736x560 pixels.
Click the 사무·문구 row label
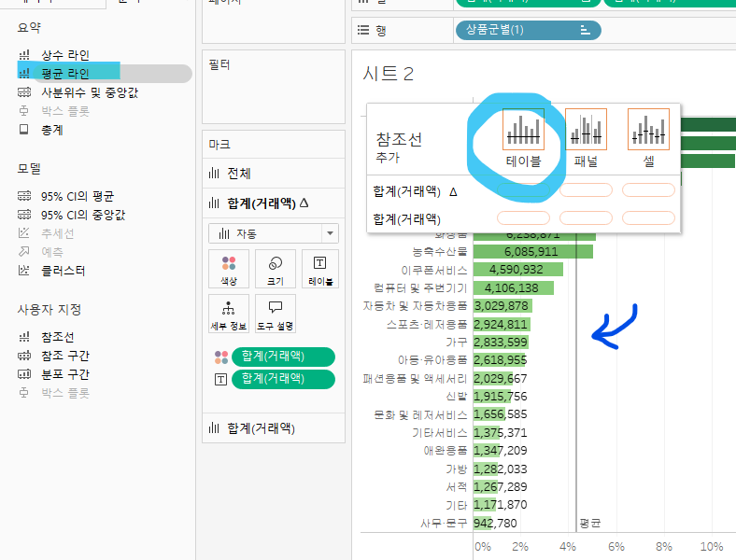click(444, 523)
